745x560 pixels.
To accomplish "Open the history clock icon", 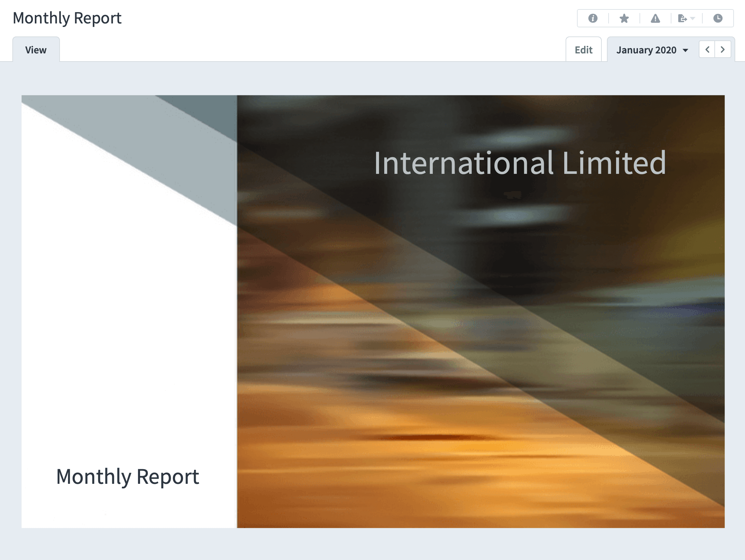I will click(x=718, y=18).
